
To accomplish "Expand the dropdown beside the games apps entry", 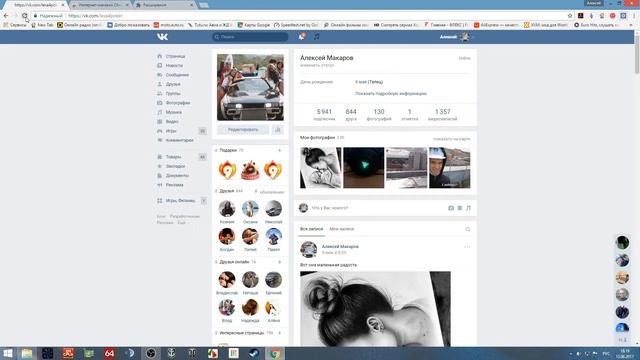I will pos(204,200).
